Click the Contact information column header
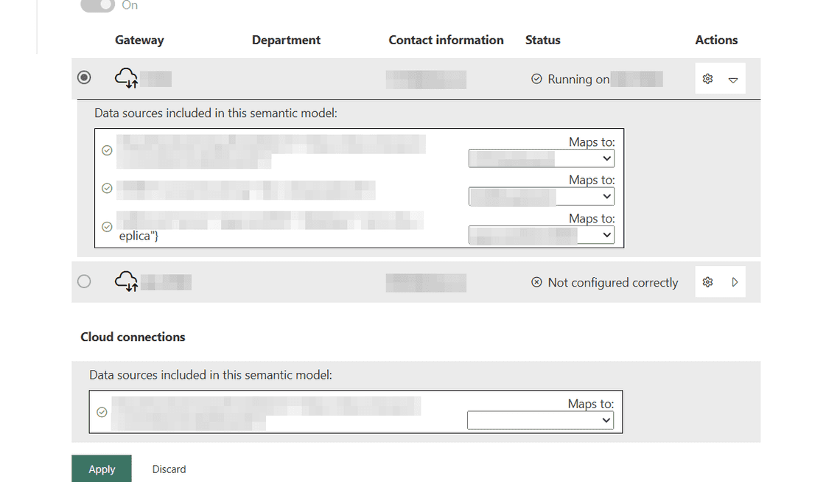The image size is (840, 504). pos(447,41)
